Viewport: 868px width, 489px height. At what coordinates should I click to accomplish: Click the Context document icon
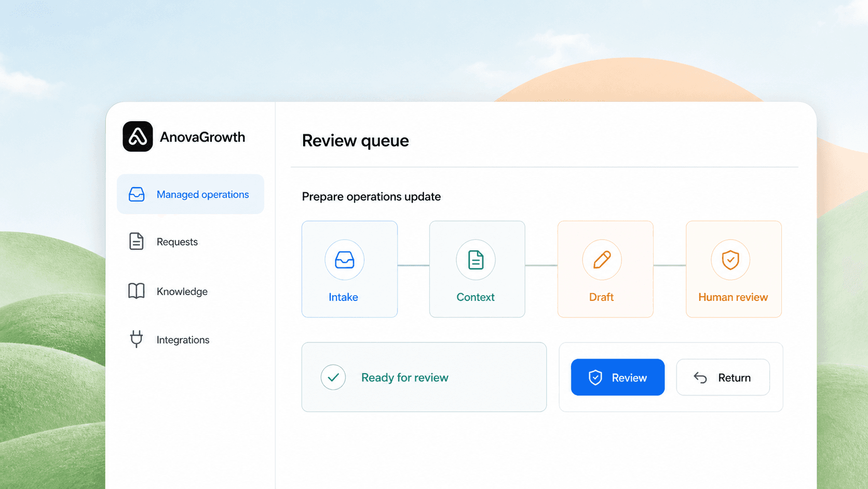pyautogui.click(x=476, y=260)
